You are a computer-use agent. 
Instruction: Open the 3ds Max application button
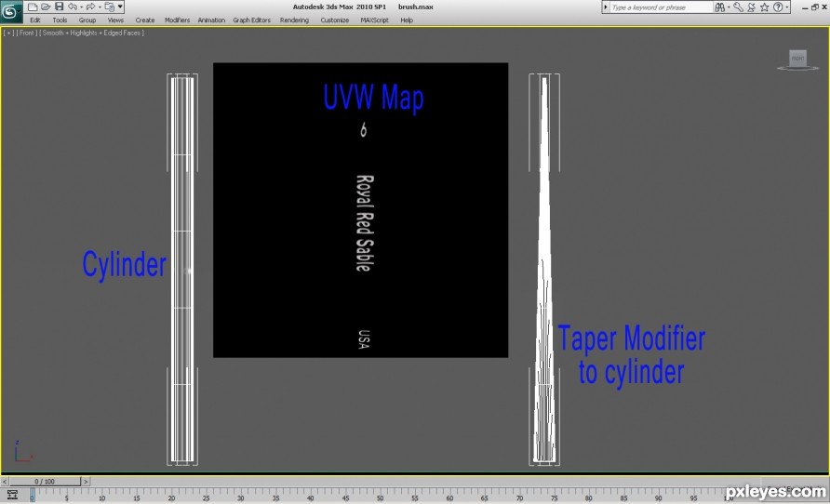10,11
